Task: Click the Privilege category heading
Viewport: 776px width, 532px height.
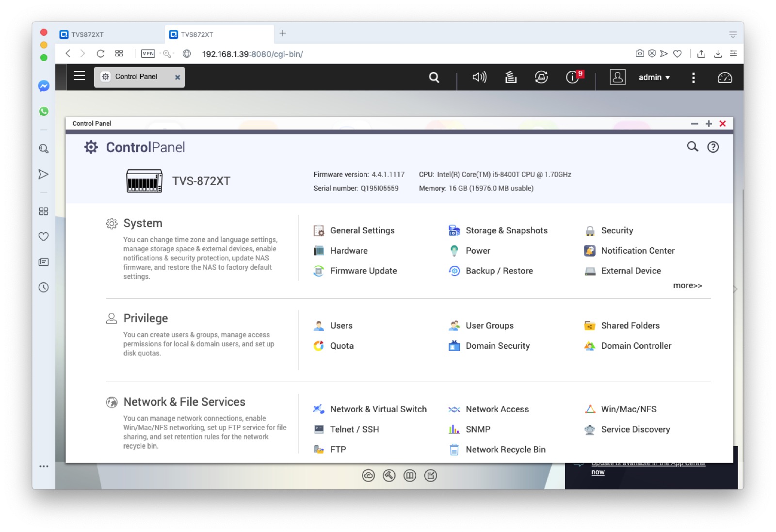Action: (x=145, y=318)
